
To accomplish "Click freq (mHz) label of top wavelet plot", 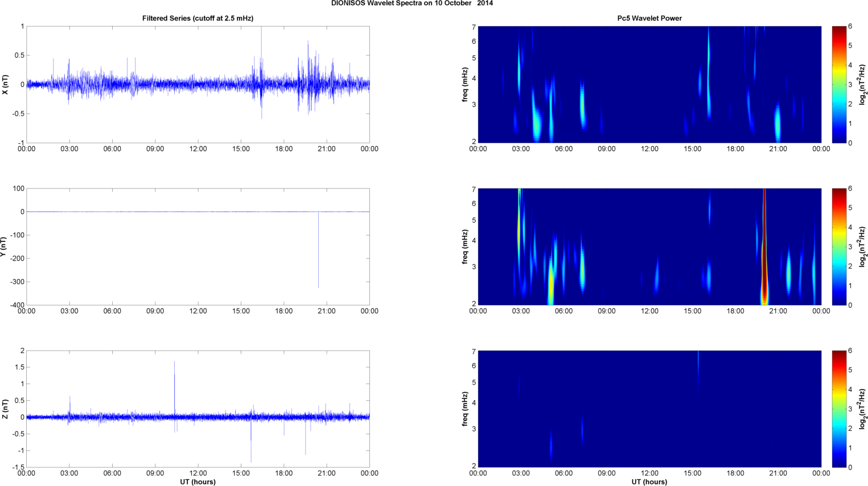I will click(466, 84).
